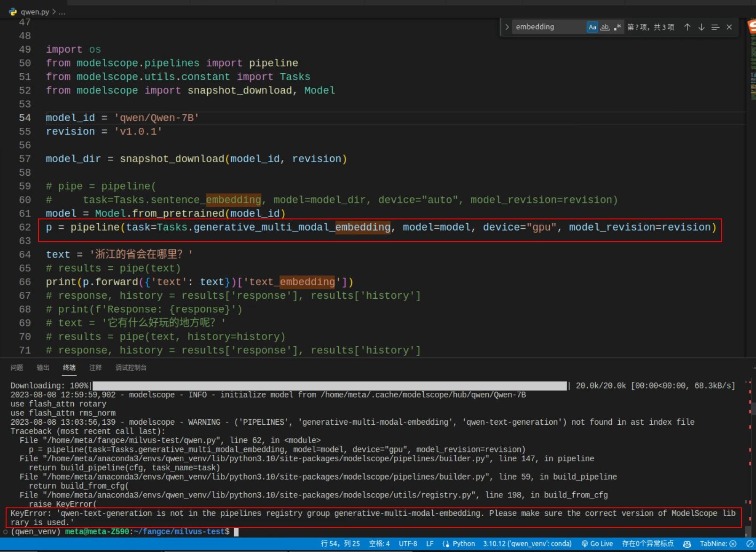This screenshot has height=552, width=756.
Task: Click the find input containing 'embedding'
Action: (549, 27)
